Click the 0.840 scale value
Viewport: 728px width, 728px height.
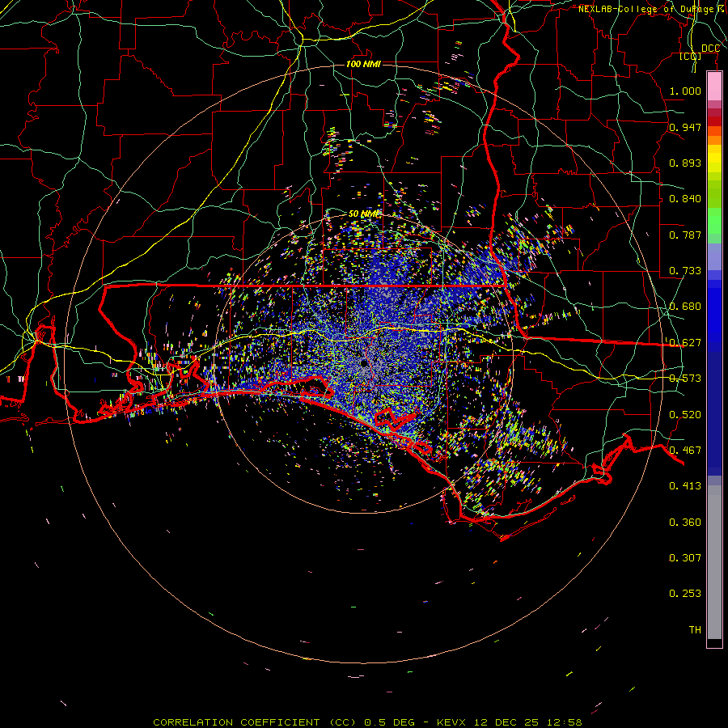[x=685, y=199]
